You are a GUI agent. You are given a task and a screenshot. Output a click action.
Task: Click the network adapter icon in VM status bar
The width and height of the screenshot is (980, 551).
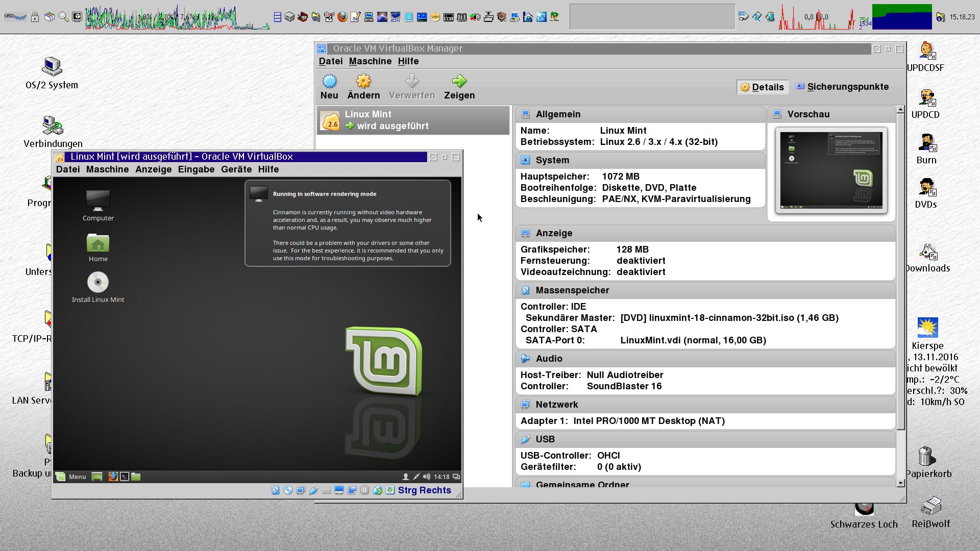point(301,490)
